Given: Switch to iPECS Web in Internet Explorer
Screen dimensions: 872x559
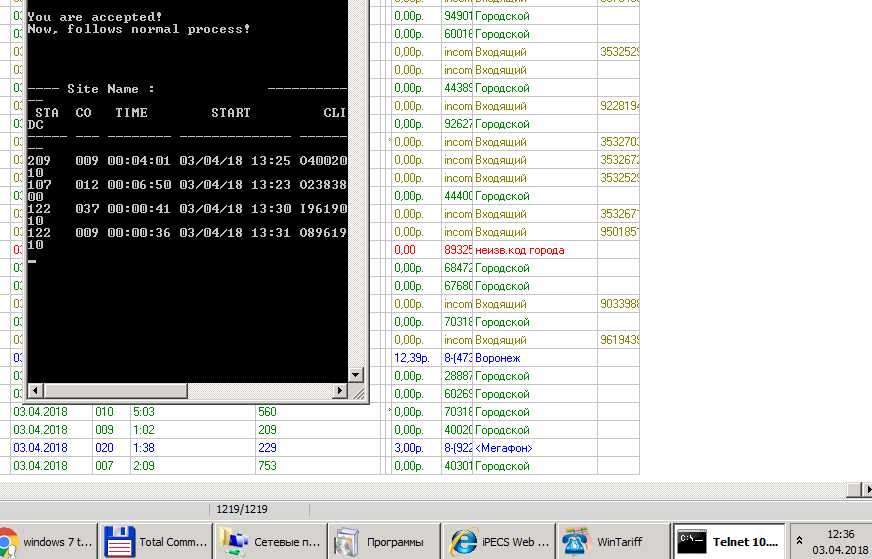Looking at the screenshot, I should (497, 542).
